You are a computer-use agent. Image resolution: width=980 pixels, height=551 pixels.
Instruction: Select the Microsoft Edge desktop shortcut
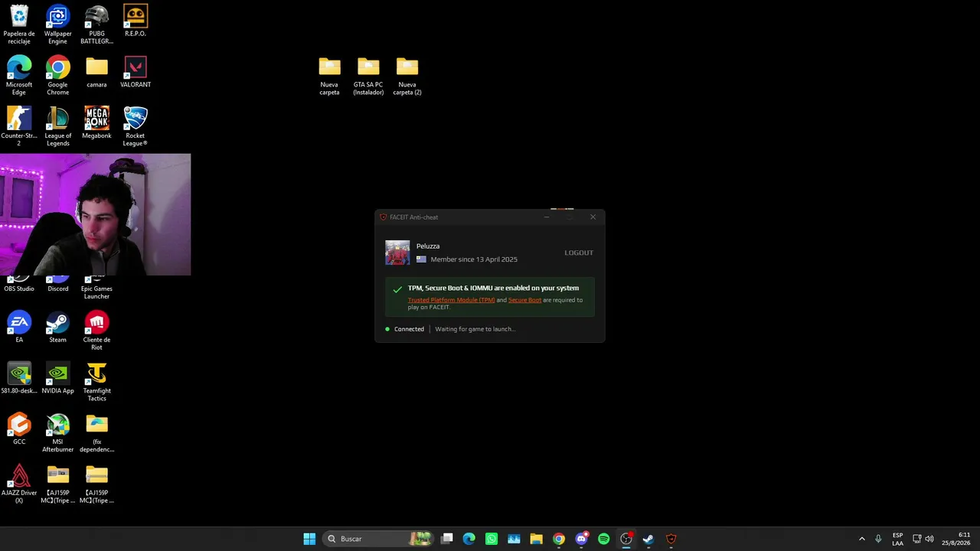[x=19, y=76]
